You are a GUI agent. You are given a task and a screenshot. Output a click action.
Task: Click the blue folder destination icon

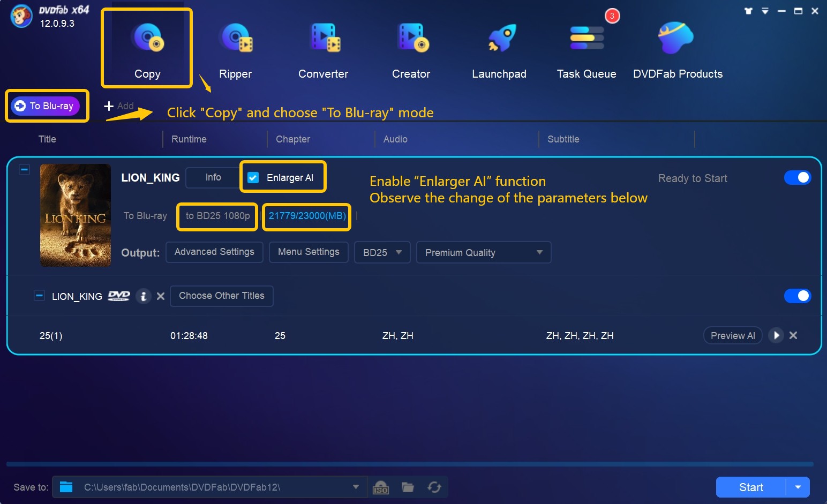tap(66, 487)
